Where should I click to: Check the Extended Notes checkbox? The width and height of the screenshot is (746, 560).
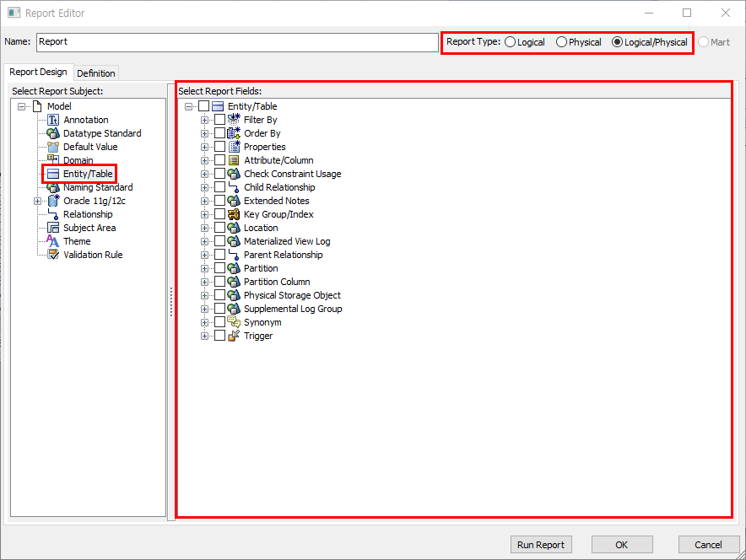[219, 201]
